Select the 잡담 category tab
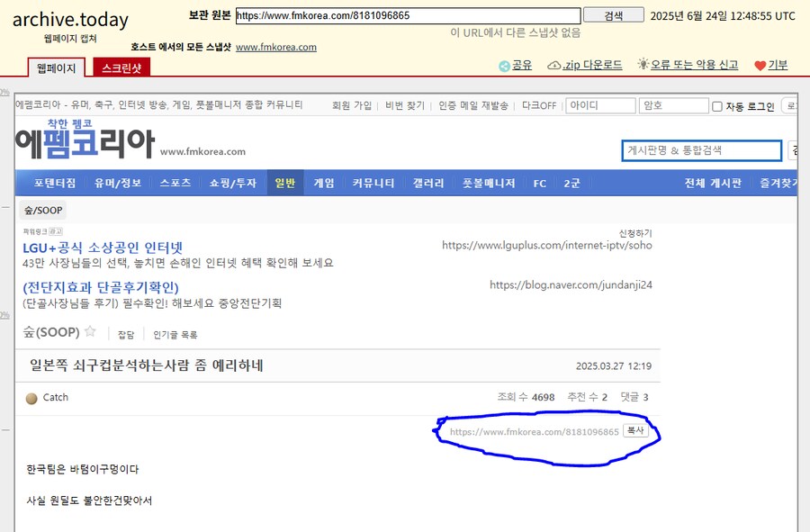The height and width of the screenshot is (532, 810). pyautogui.click(x=126, y=335)
